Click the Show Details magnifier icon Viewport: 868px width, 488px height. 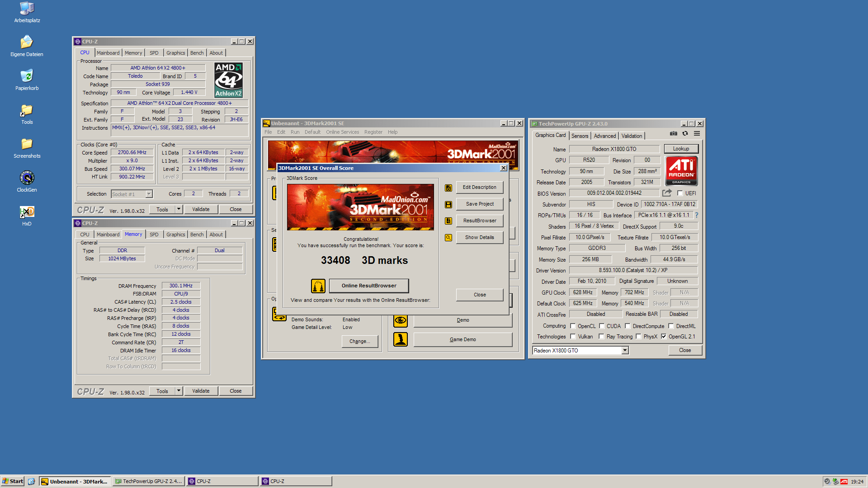click(448, 238)
